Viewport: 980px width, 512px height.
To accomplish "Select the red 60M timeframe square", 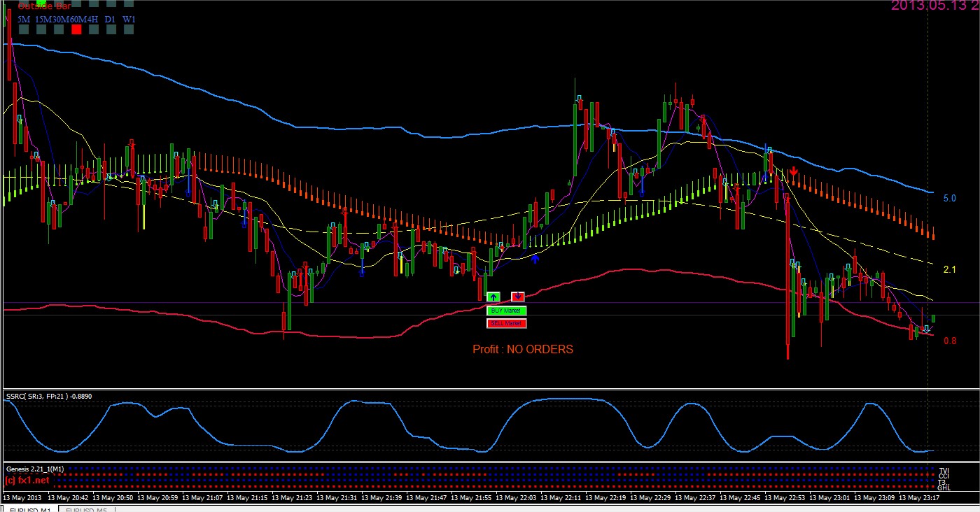I will pyautogui.click(x=76, y=30).
